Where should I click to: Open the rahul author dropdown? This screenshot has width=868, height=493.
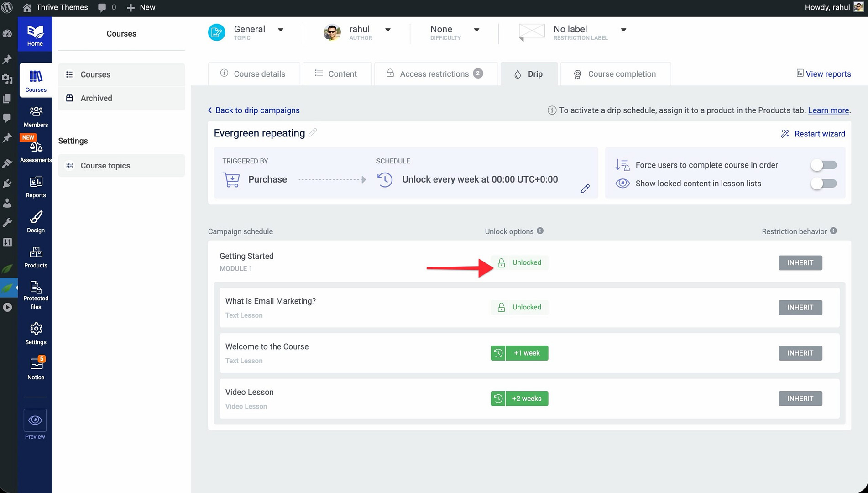click(x=387, y=30)
